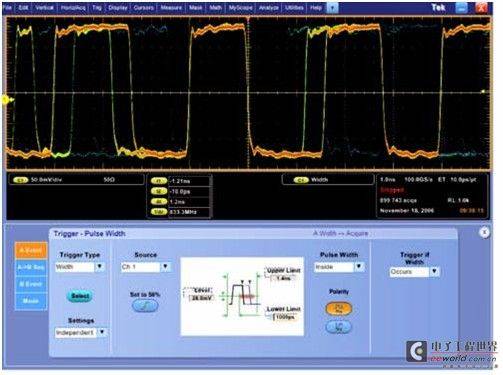Open the Settings Independent dropdown
503x375 pixels.
coord(102,332)
